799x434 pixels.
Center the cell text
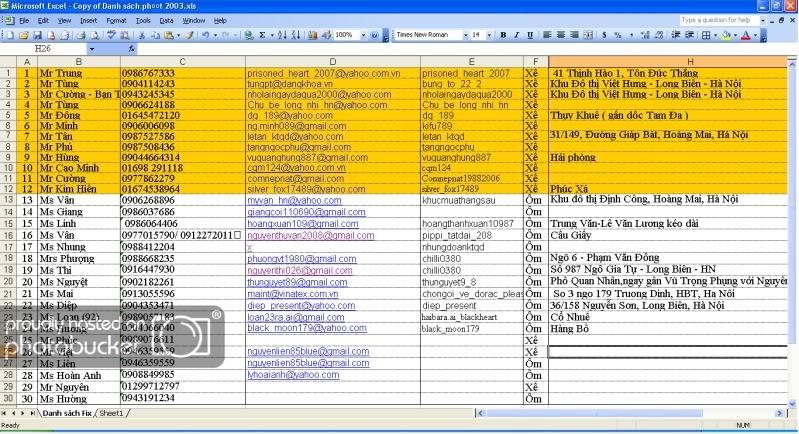[561, 35]
